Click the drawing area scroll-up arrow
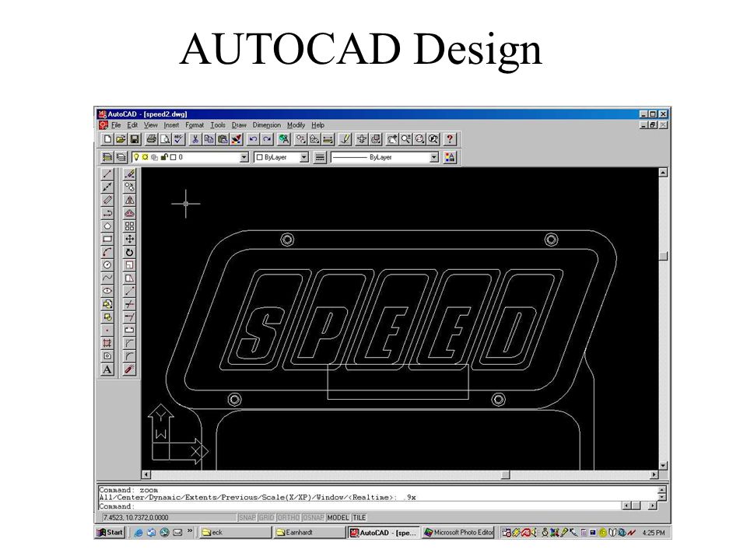 click(663, 173)
